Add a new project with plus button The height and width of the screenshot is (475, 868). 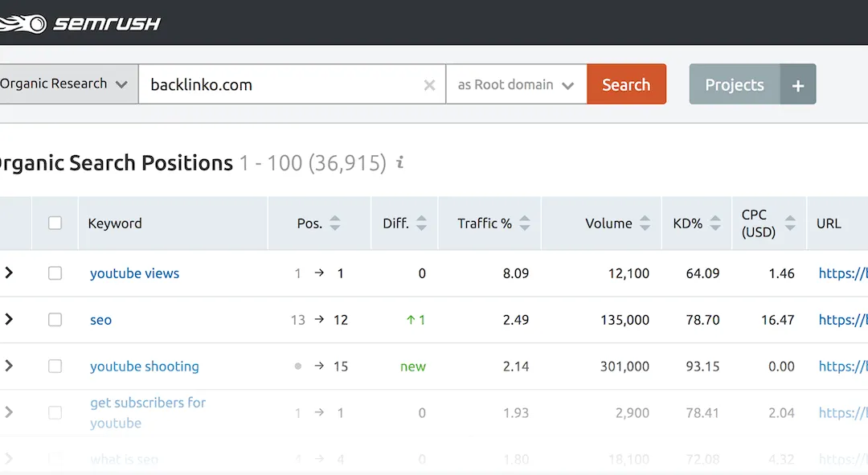tap(797, 85)
